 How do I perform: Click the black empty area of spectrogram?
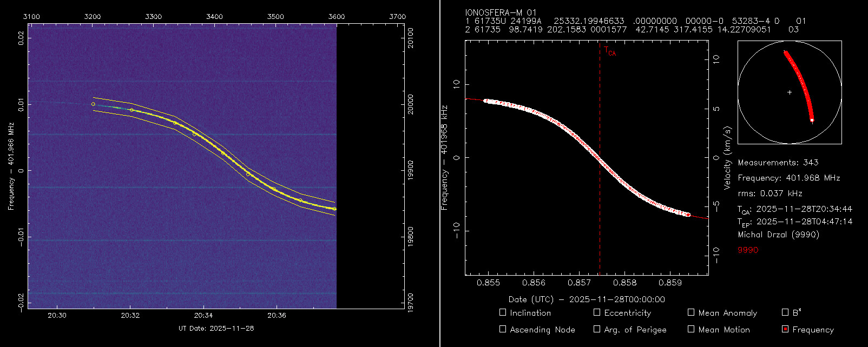pyautogui.click(x=370, y=162)
